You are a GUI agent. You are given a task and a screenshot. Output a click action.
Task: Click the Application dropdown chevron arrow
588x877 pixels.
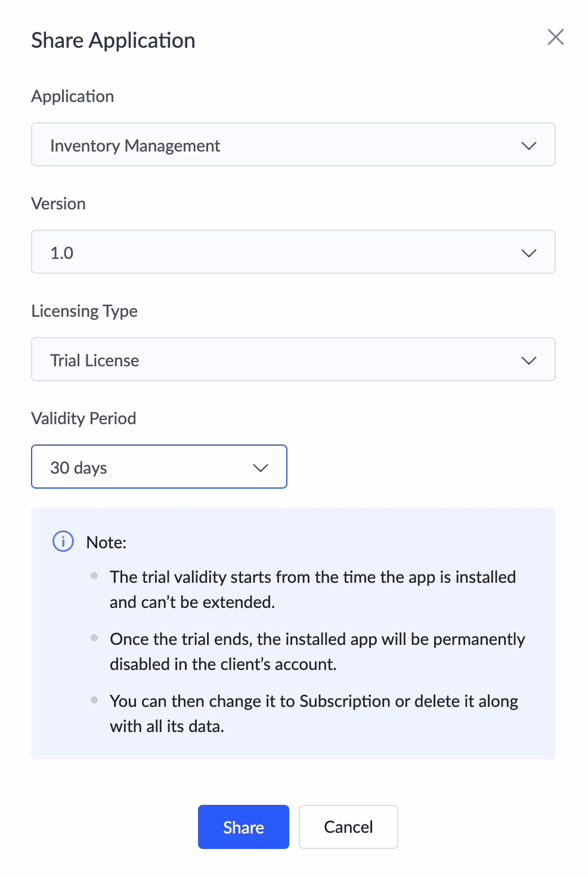[528, 146]
